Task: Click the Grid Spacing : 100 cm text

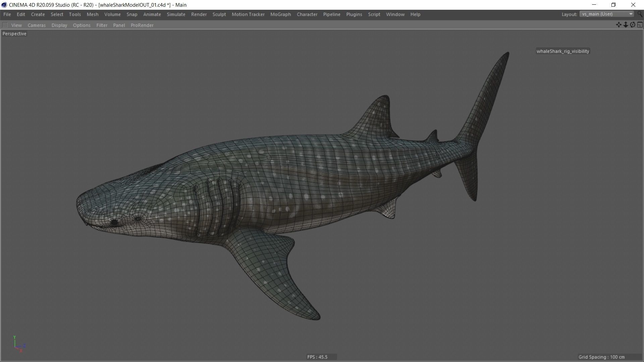Action: pyautogui.click(x=602, y=357)
